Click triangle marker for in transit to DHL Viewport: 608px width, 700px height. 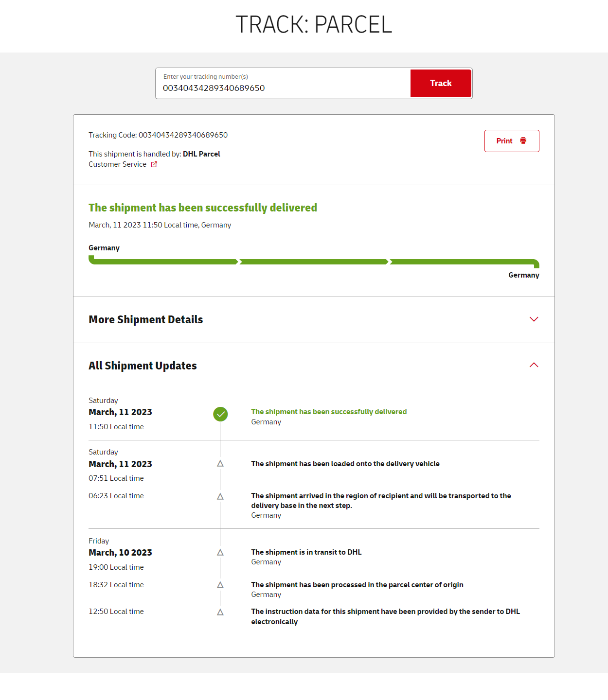click(x=220, y=553)
